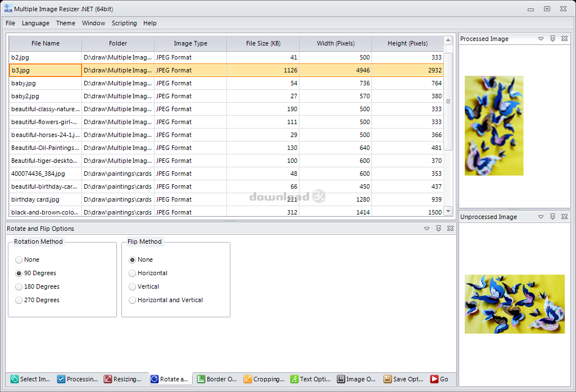Click the 4946 width value cell
The image size is (576, 392).
[335, 70]
